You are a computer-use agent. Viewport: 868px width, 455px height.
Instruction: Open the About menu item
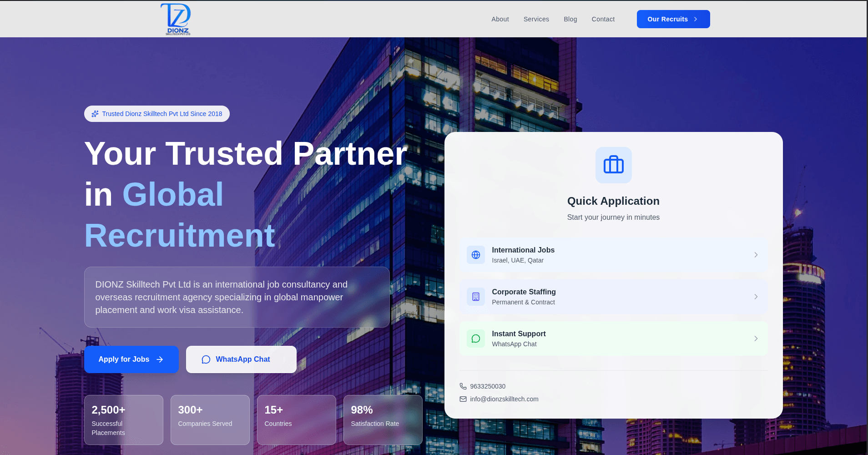[x=500, y=19]
